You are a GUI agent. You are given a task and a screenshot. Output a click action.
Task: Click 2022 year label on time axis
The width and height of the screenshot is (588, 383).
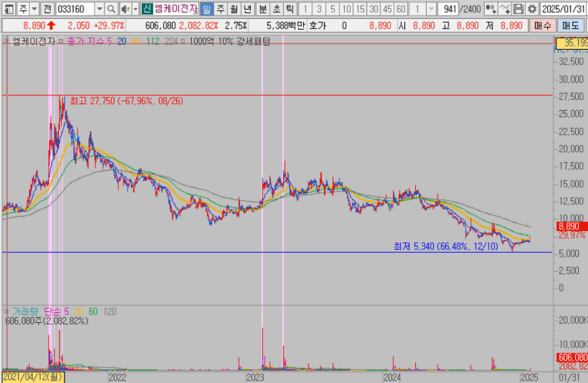click(x=117, y=377)
